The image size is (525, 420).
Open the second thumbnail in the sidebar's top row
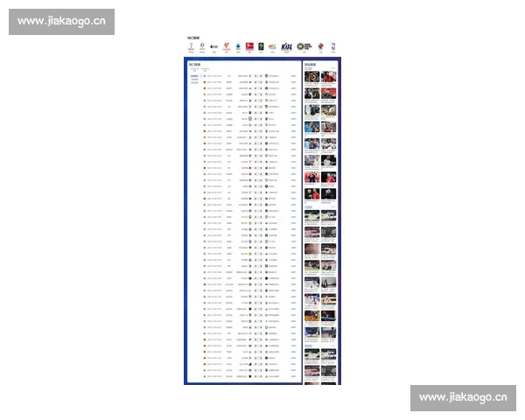point(328,76)
